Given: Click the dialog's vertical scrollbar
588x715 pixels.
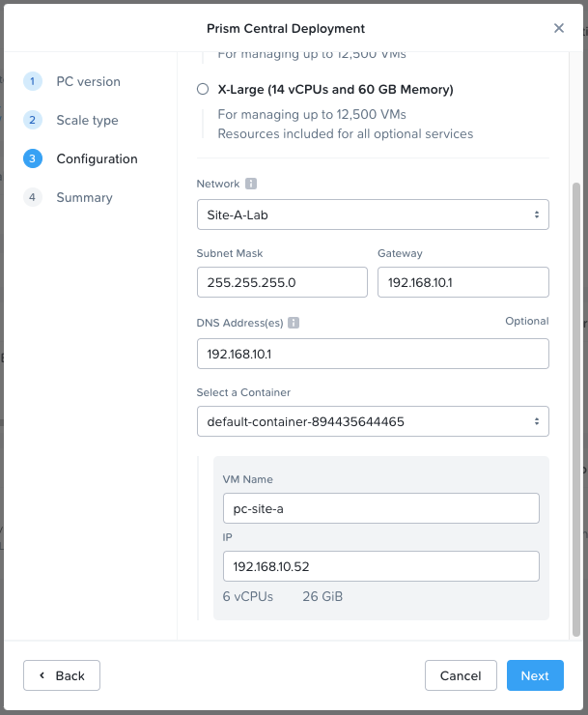Looking at the screenshot, I should click(x=576, y=406).
